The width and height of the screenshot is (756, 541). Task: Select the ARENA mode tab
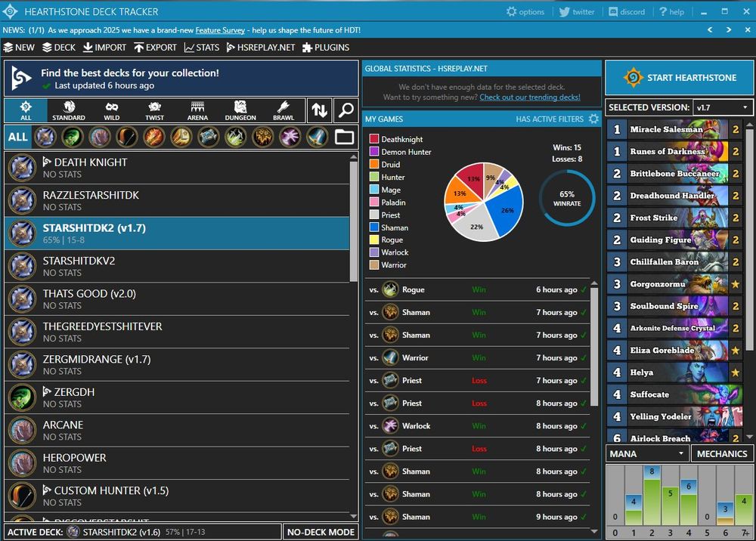[x=197, y=110]
